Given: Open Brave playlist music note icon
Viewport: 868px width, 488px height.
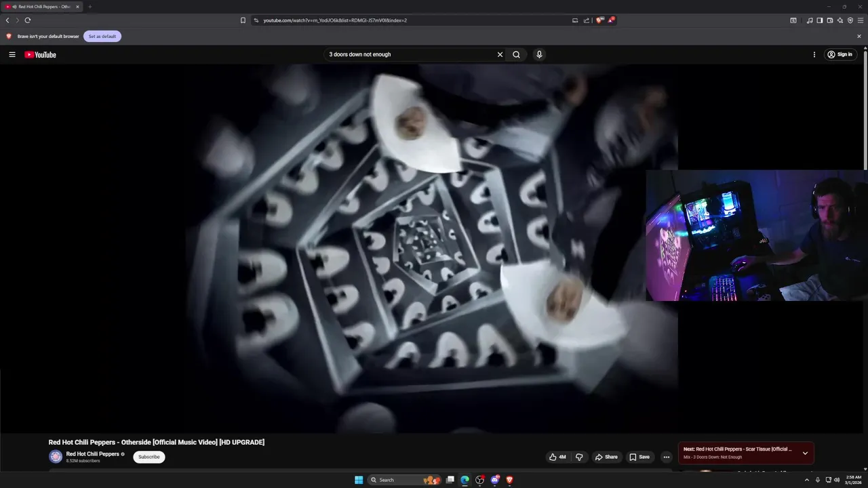Looking at the screenshot, I should (x=810, y=20).
